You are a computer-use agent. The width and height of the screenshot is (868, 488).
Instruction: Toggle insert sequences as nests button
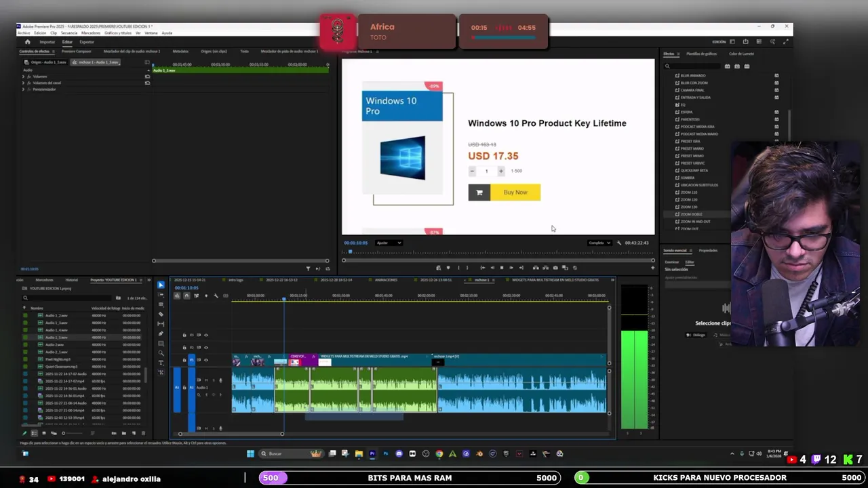click(x=177, y=296)
